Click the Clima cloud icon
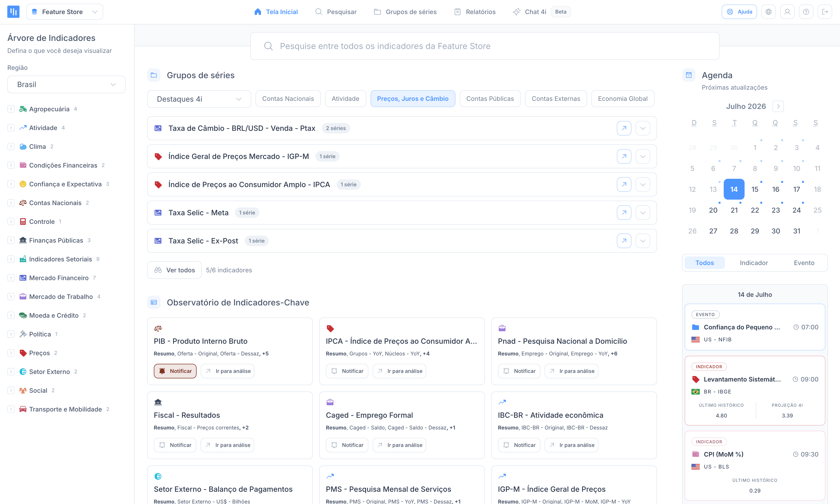840x504 pixels. point(23,147)
